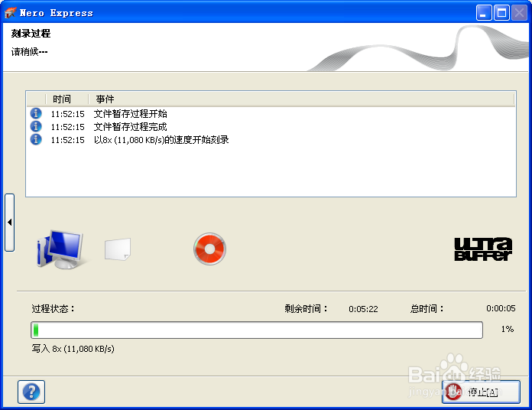Select the 以8x (11,080 KB/s)的速度开始刻录 entry
This screenshot has height=410, width=532.
click(271, 139)
